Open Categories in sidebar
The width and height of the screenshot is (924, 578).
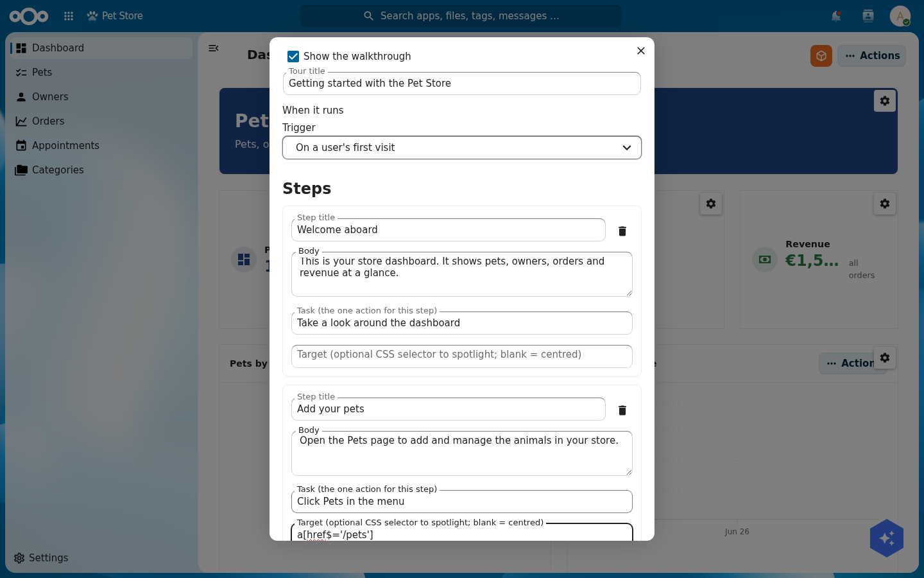pos(101,170)
